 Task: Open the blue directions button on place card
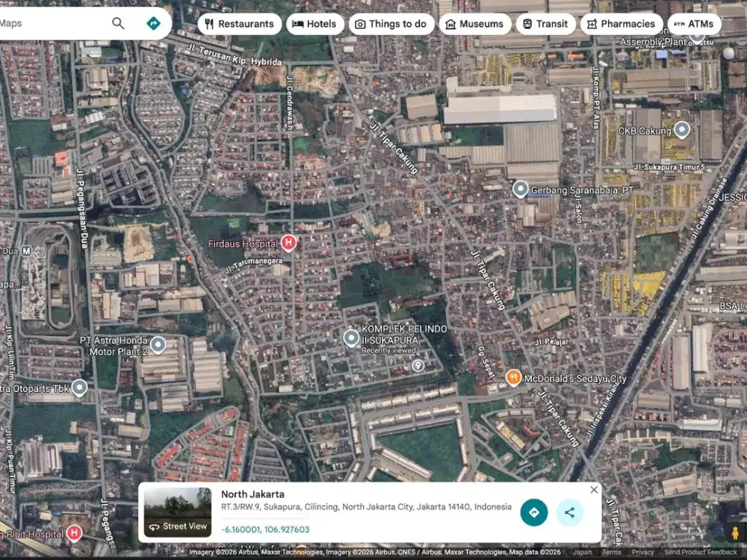(534, 514)
